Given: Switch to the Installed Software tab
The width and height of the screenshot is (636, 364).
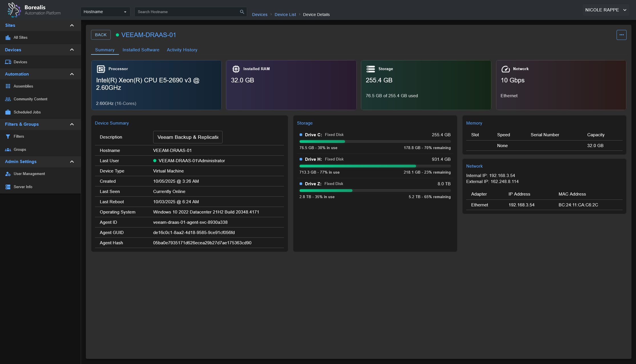Looking at the screenshot, I should (141, 50).
